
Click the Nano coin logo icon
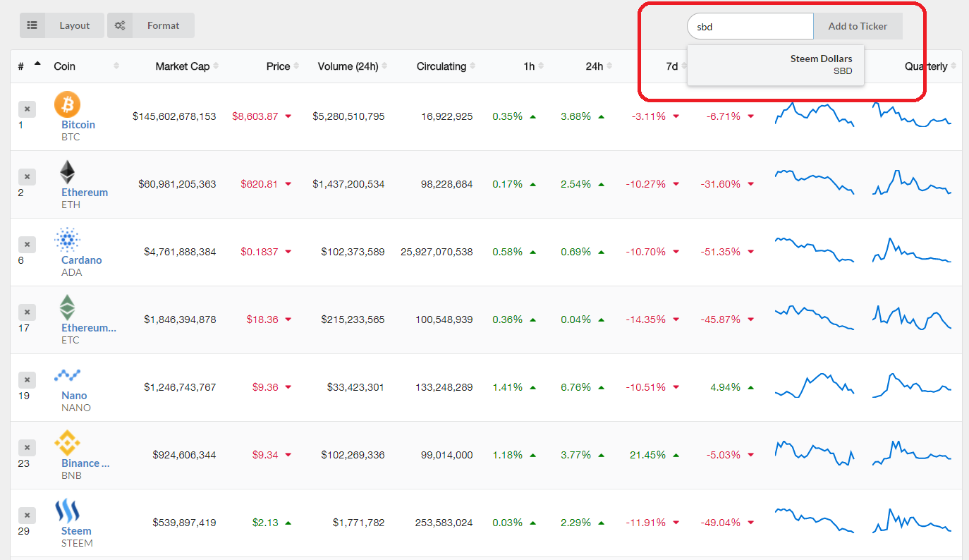(x=67, y=375)
